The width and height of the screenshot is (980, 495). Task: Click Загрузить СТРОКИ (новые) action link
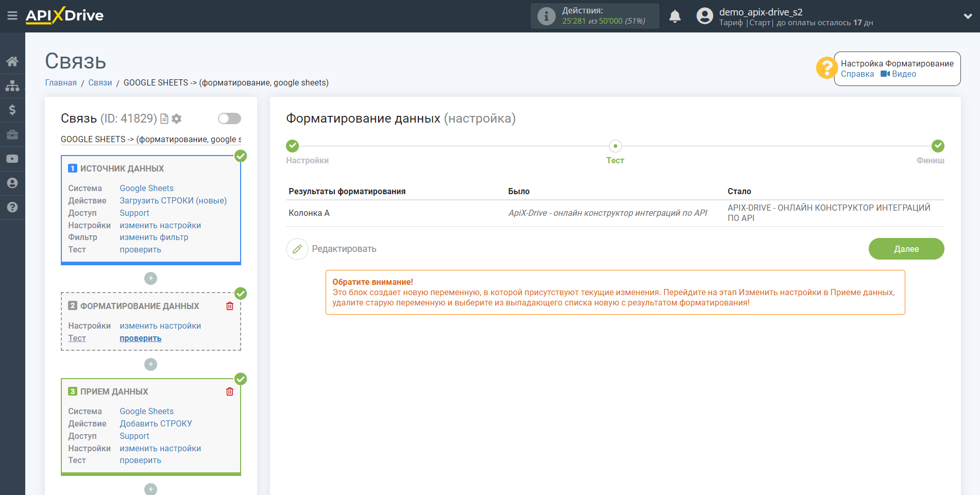tap(173, 201)
